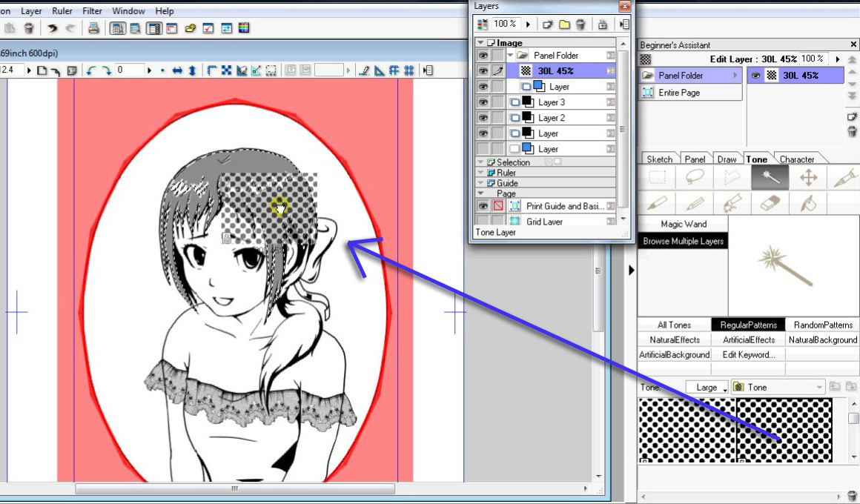
Task: Click rotate counterclockwise icon in page toolbar
Action: 91,70
